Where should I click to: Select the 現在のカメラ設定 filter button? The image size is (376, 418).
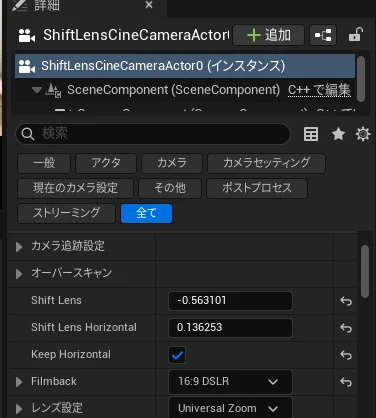tap(75, 188)
